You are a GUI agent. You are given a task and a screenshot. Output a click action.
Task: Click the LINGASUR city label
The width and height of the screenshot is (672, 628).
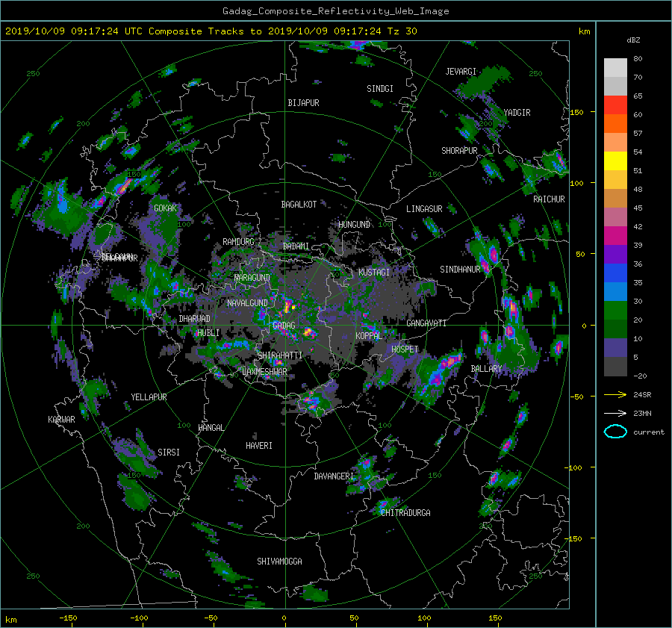[x=424, y=209]
